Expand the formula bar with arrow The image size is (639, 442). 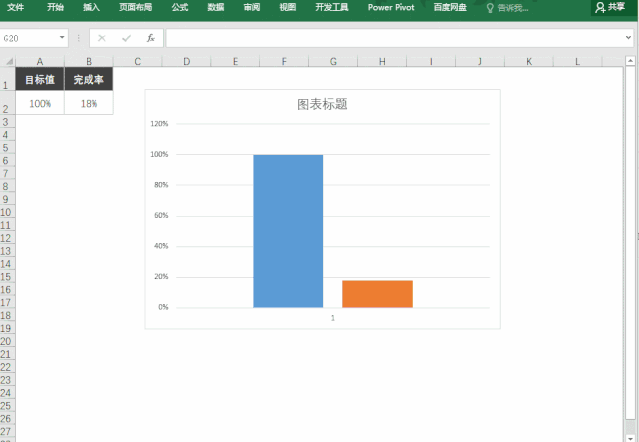tap(628, 37)
